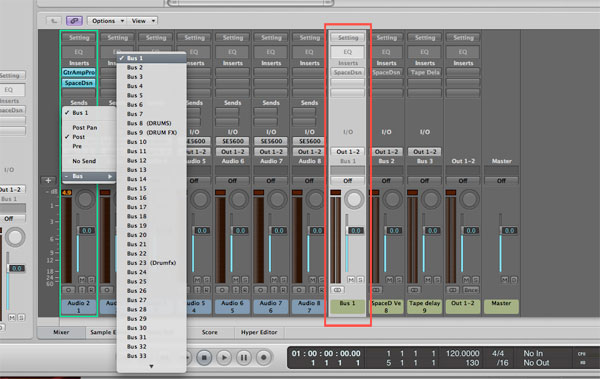Open the Tape Dela insert plugin
Screen dimensions: 600x379
pos(425,72)
